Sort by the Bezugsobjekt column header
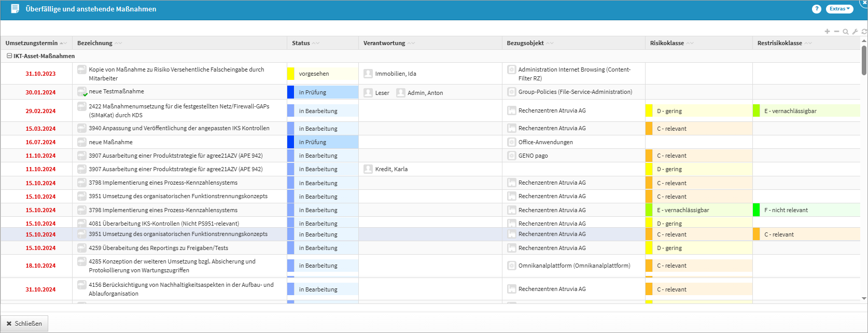868x333 pixels. [525, 43]
